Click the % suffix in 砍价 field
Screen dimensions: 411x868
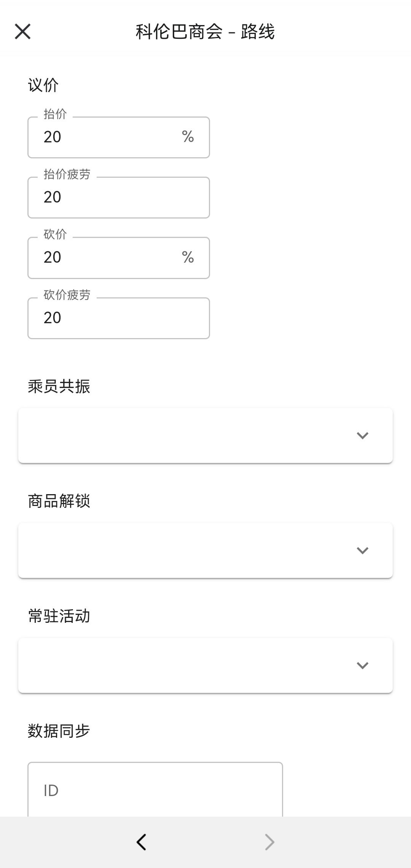coord(188,257)
